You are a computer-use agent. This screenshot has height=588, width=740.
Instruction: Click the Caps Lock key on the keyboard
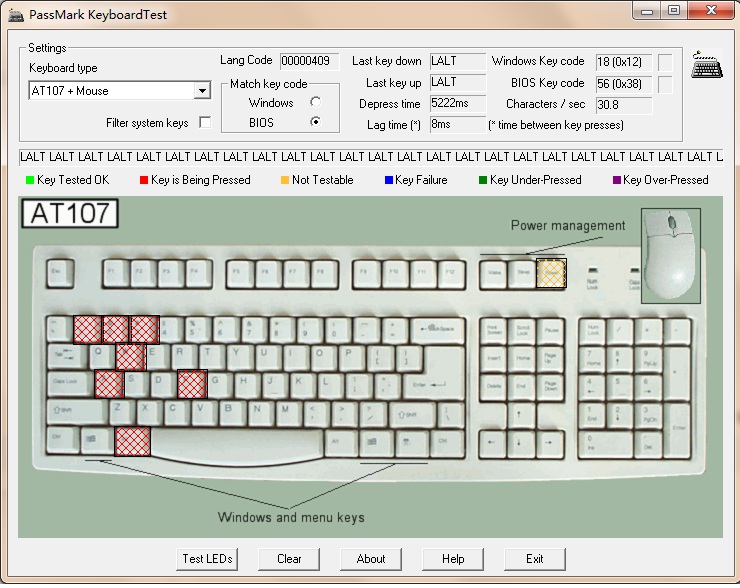(x=70, y=384)
